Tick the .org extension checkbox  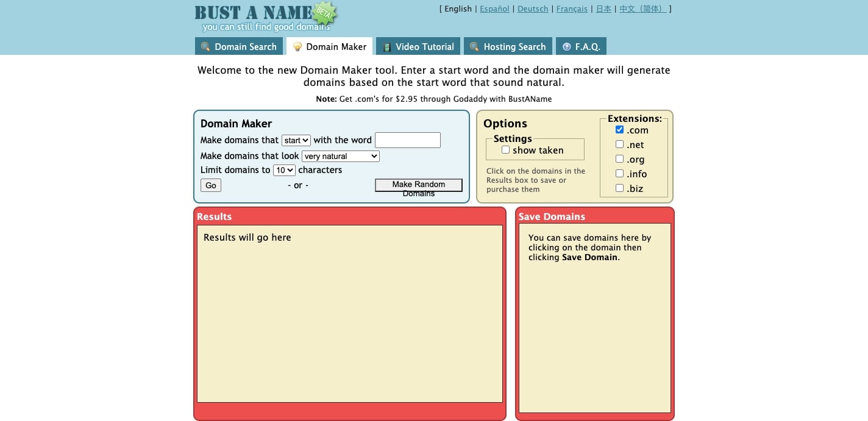point(619,159)
